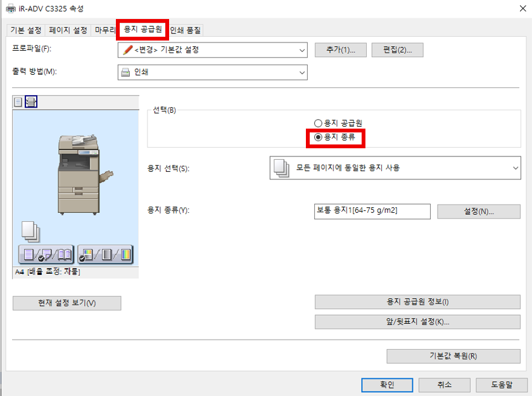Screen dimensions: 532x396
Task: Open the 인쇄 품질 tab
Action: click(x=185, y=30)
